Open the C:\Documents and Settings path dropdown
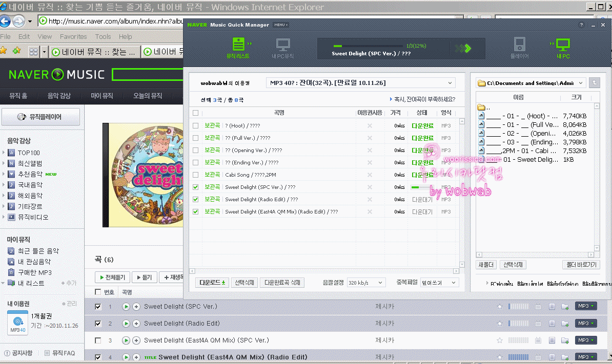 tap(531, 83)
